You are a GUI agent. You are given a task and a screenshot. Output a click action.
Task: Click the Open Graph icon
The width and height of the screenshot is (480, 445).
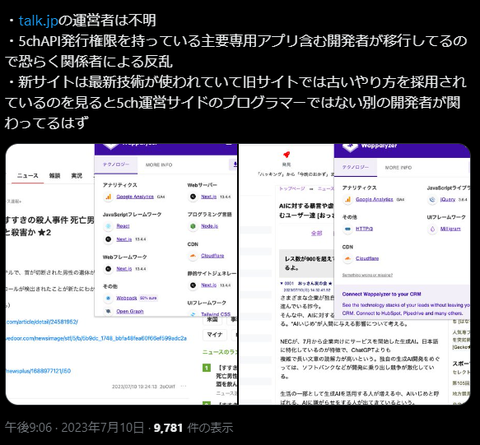[108, 311]
